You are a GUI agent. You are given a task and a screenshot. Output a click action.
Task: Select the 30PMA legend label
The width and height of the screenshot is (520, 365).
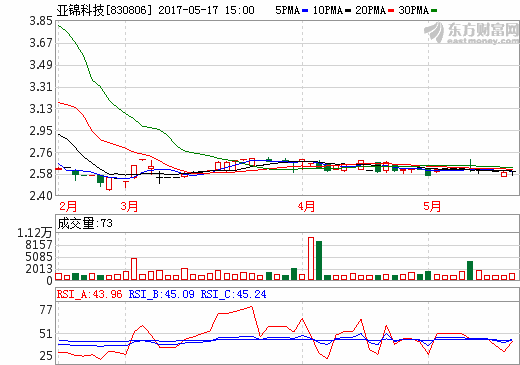(x=413, y=10)
